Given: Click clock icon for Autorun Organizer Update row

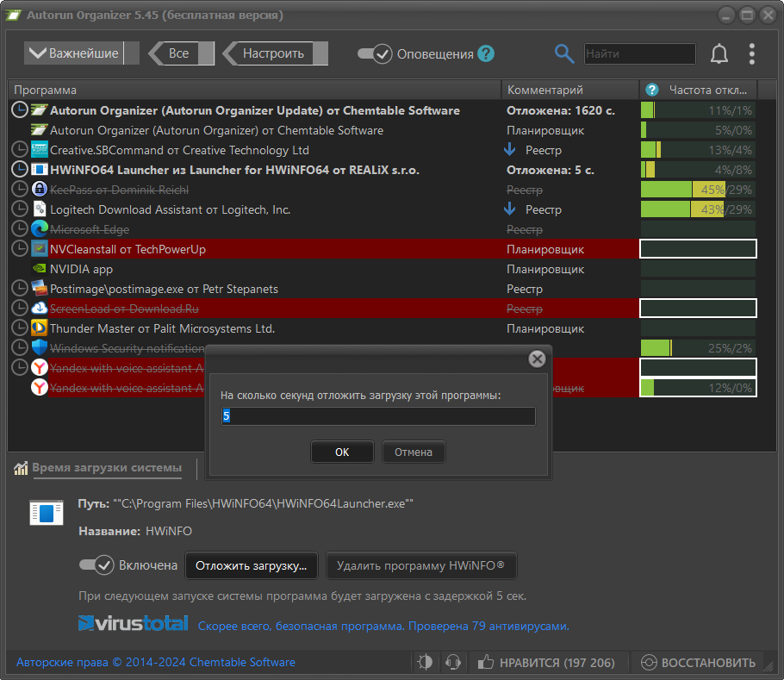Looking at the screenshot, I should pyautogui.click(x=20, y=110).
